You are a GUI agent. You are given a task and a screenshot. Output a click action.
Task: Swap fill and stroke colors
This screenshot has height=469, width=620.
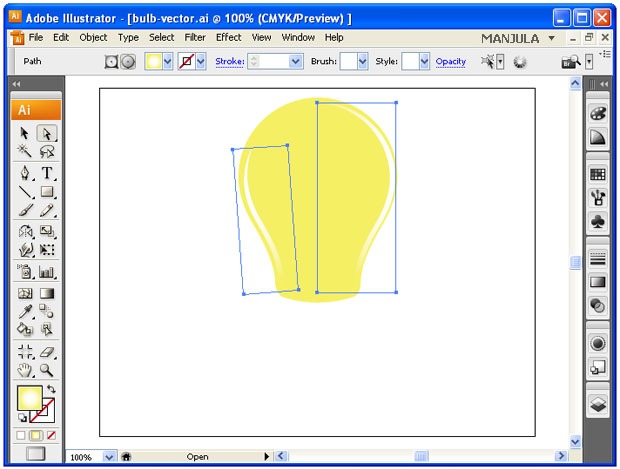click(x=51, y=389)
